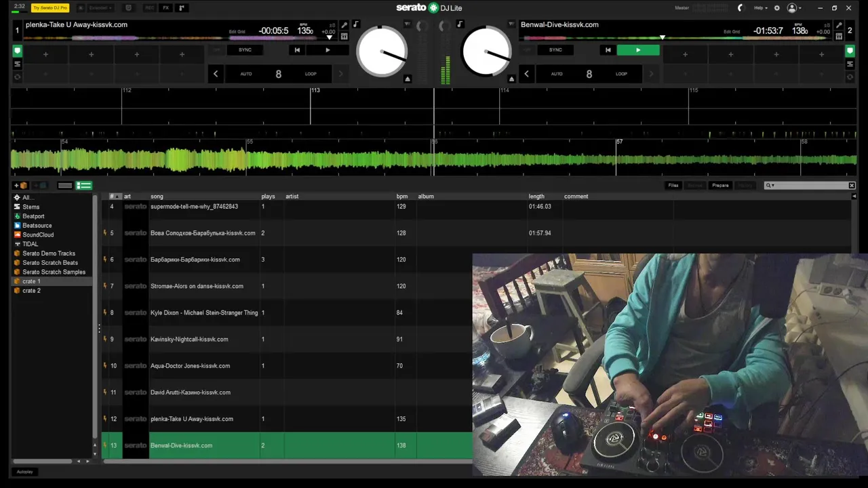Click Edit Grid on deck 1
This screenshot has width=868, height=488.
pyautogui.click(x=237, y=32)
